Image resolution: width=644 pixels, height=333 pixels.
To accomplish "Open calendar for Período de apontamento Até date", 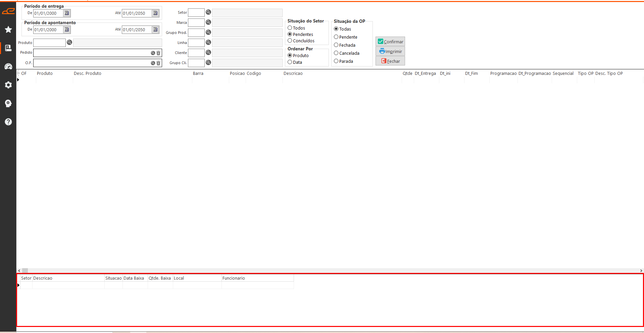I will [x=155, y=30].
